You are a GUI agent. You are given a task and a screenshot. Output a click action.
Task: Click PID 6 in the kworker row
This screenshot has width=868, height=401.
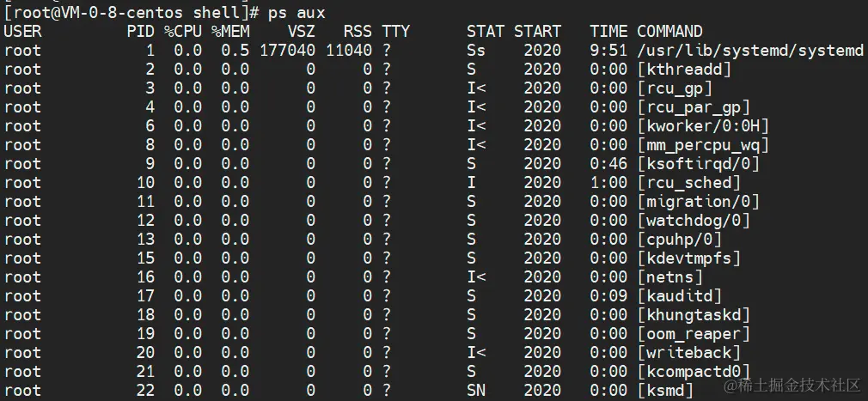click(x=150, y=126)
